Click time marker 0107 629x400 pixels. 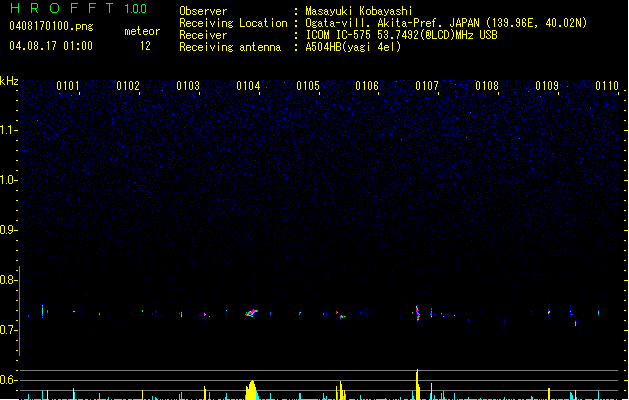tap(427, 86)
